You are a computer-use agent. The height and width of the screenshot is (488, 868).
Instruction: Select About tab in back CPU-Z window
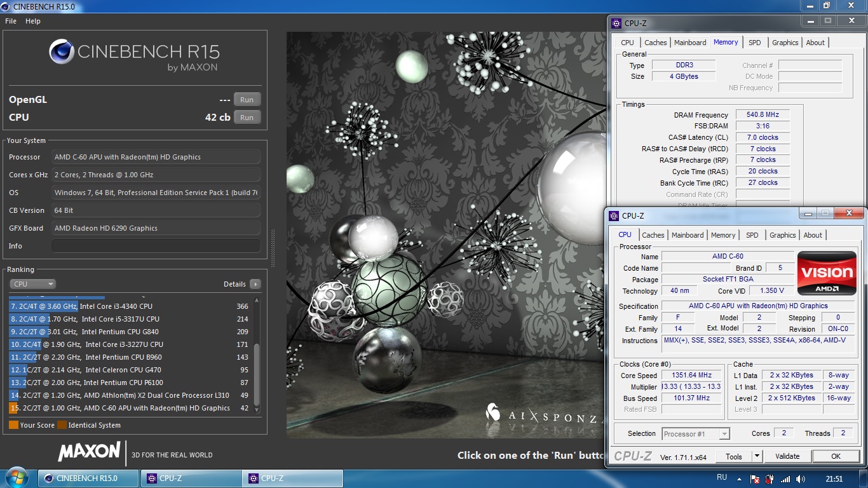(815, 43)
